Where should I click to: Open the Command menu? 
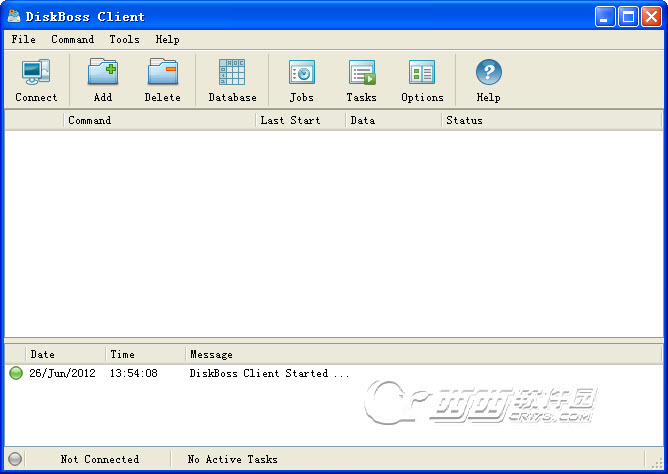point(73,40)
